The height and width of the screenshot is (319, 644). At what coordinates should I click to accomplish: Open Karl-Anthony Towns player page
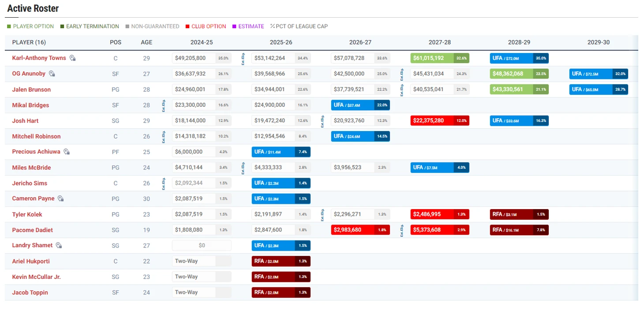pyautogui.click(x=39, y=58)
